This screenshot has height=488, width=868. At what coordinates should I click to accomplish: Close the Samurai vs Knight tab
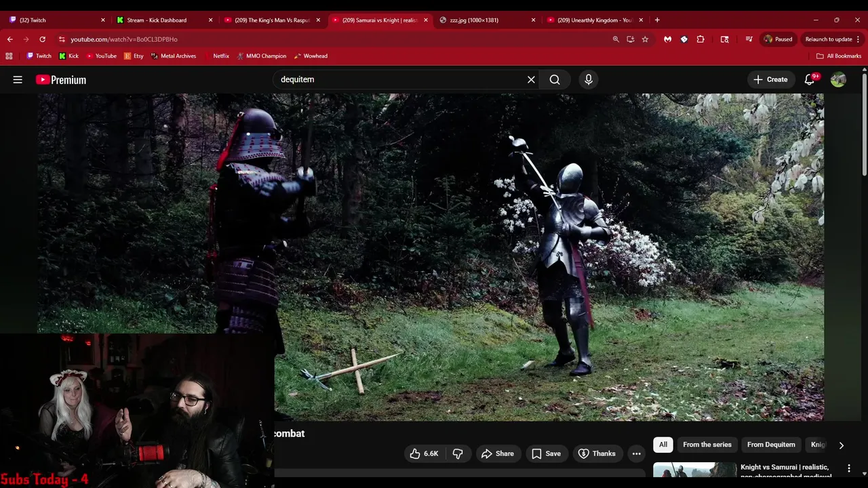[426, 20]
